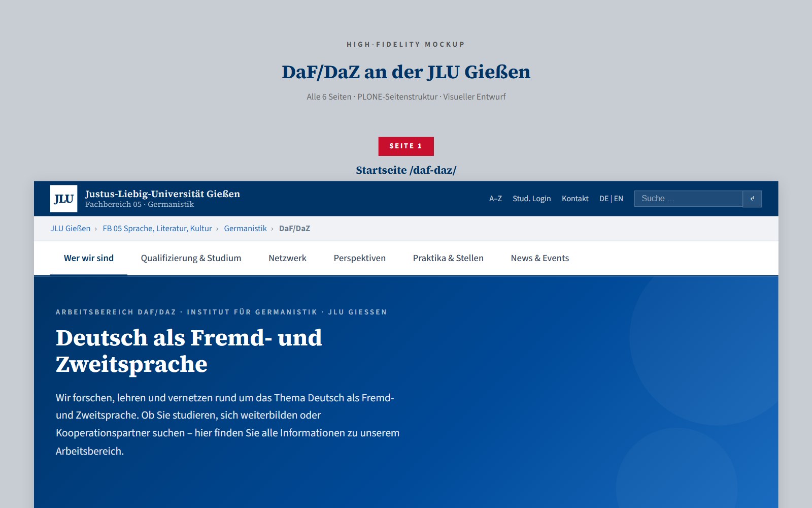Click the HIGH-FIDELITY MOCKUP label
812x508 pixels.
[x=406, y=44]
